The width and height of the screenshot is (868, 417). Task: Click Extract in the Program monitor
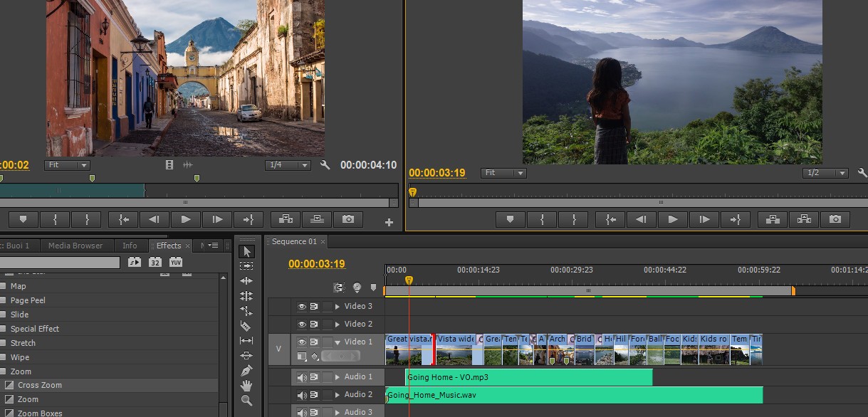[x=804, y=219]
